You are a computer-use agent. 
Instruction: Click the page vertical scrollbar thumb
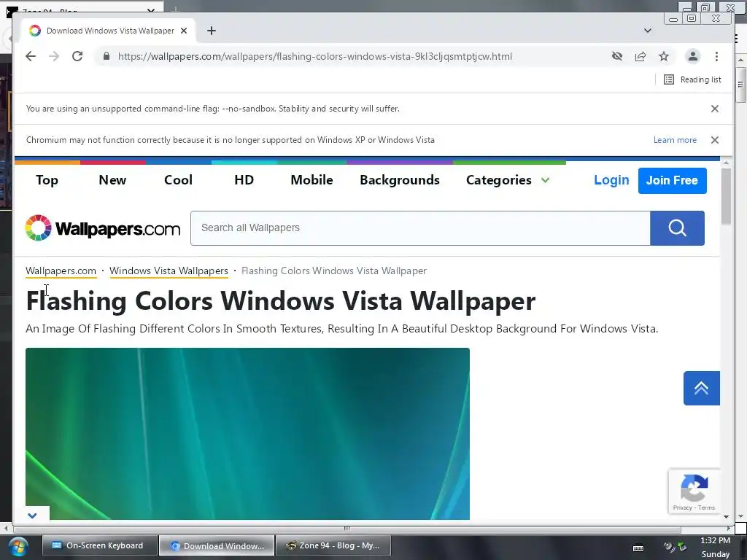point(726,196)
